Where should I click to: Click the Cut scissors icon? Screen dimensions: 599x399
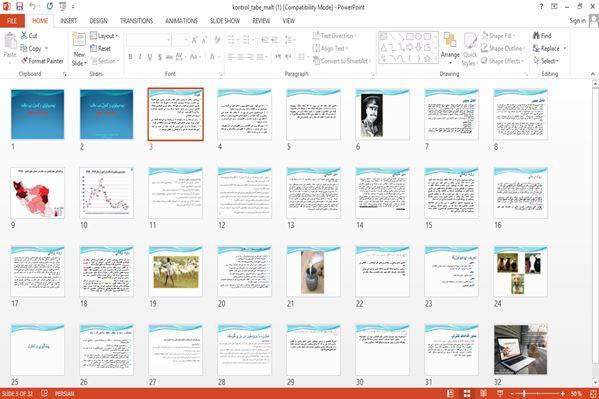[x=24, y=35]
